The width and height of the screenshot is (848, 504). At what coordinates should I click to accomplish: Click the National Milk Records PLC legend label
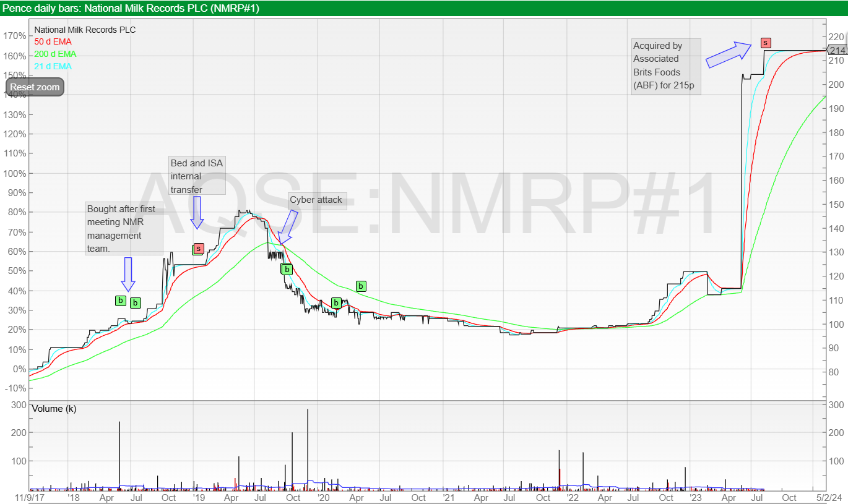(x=85, y=30)
